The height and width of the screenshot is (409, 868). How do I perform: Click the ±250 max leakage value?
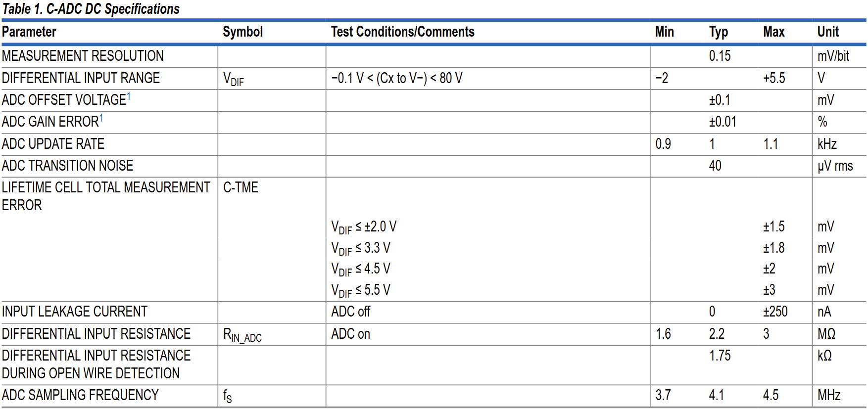(775, 312)
